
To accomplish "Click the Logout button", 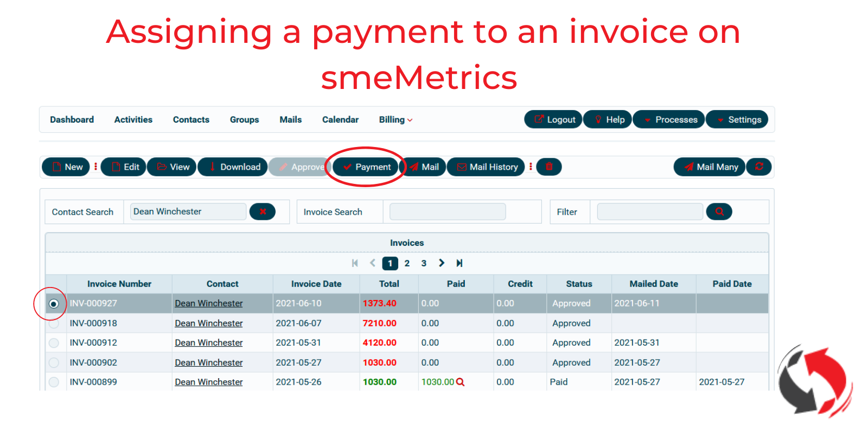I will pyautogui.click(x=553, y=119).
